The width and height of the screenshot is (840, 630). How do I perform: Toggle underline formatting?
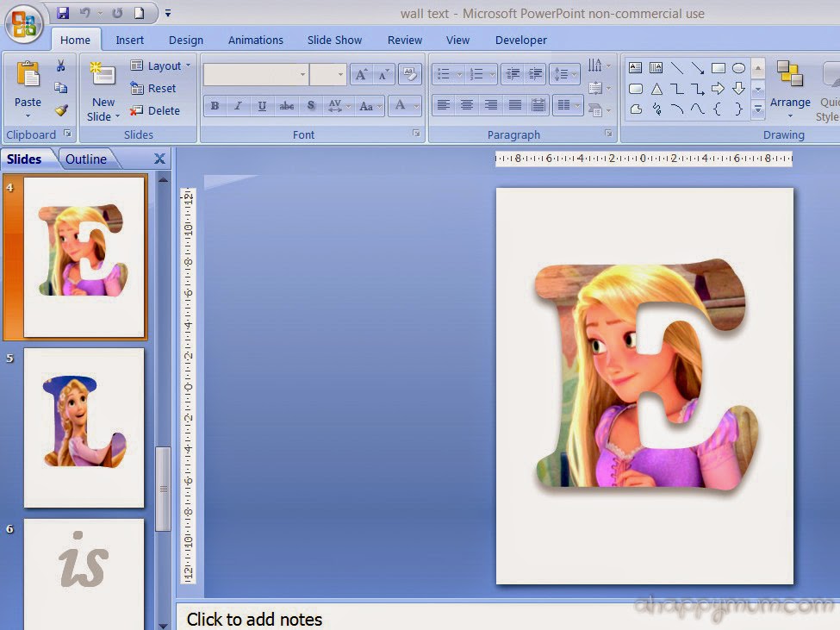pos(262,106)
